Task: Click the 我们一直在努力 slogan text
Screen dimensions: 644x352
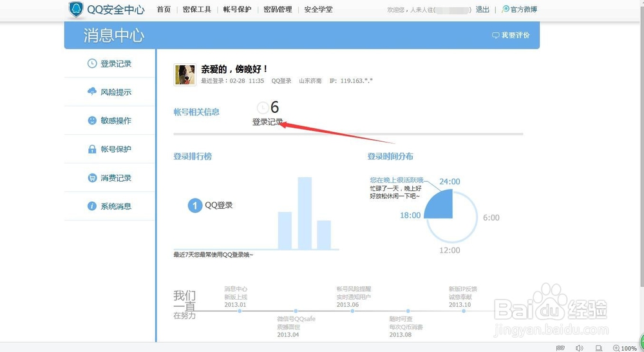Action: click(184, 305)
